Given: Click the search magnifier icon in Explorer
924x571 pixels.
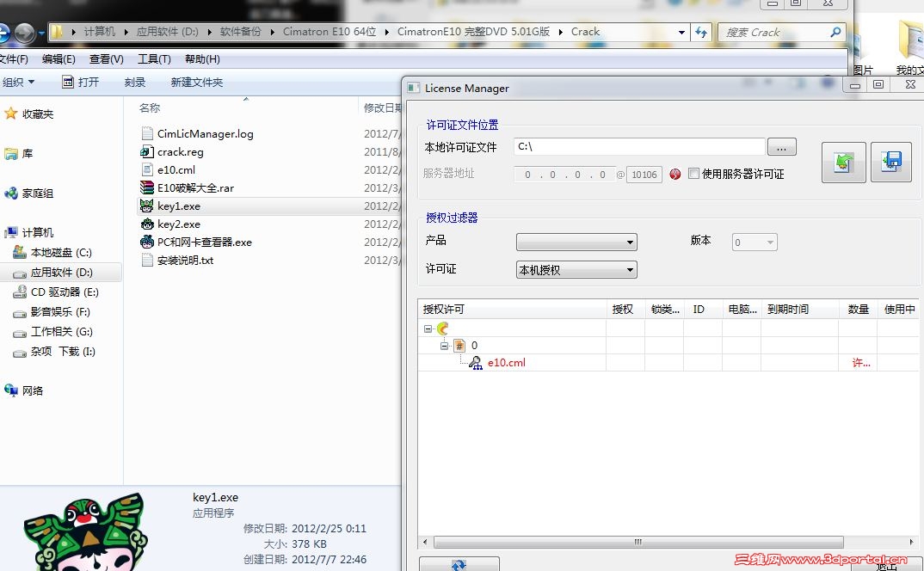Looking at the screenshot, I should [x=835, y=33].
